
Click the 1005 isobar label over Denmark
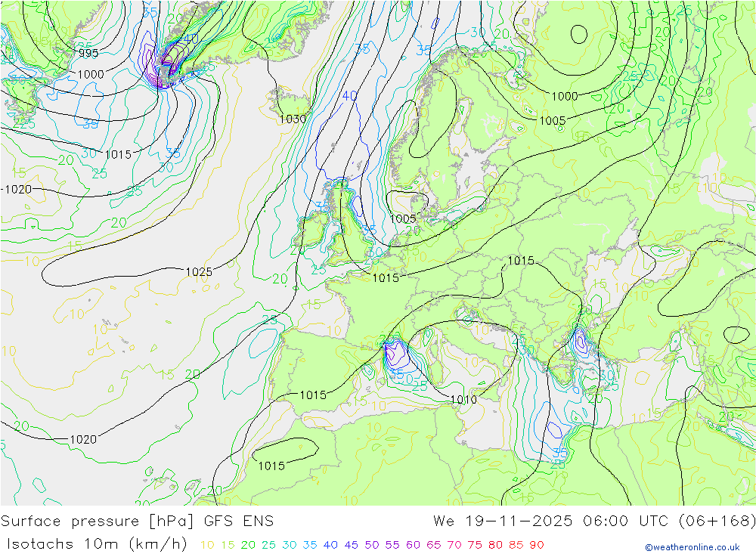[x=403, y=219]
